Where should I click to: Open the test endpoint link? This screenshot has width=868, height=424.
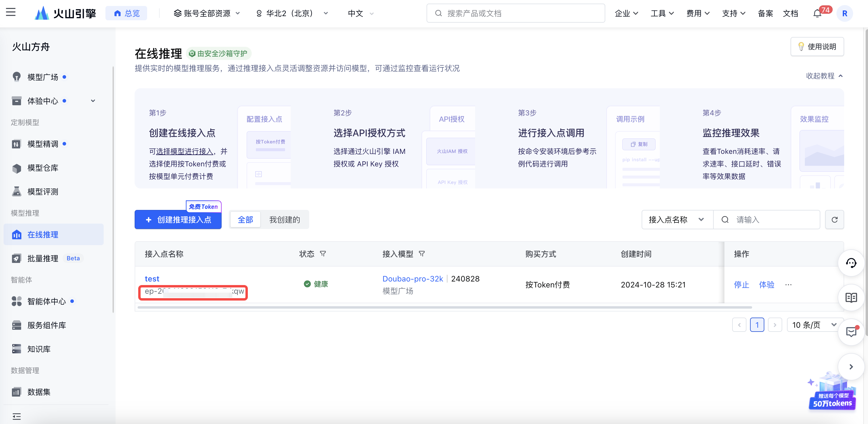click(x=152, y=279)
